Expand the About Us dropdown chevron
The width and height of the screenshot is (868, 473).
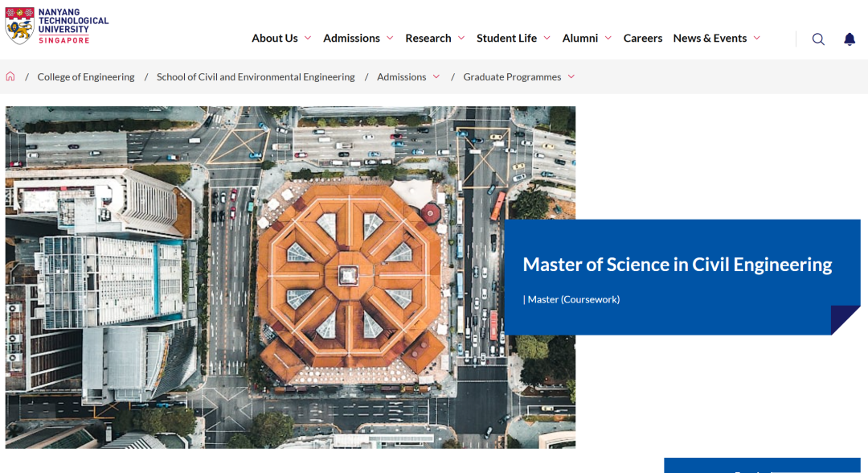pos(308,38)
